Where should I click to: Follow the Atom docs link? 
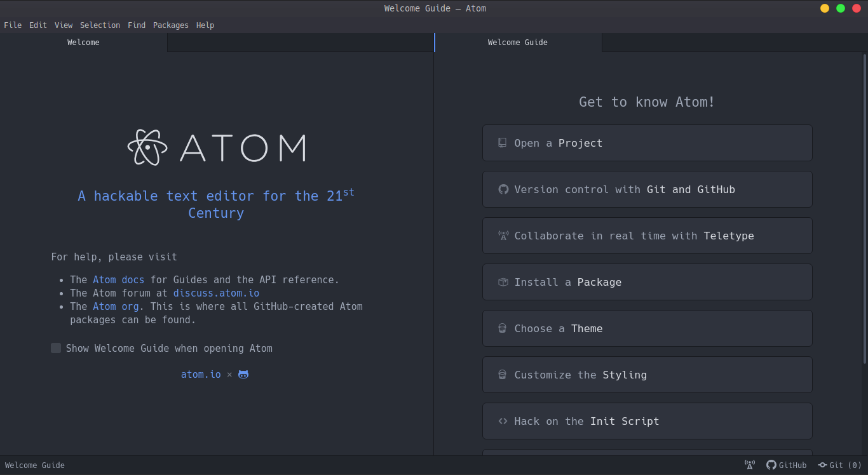coord(119,280)
